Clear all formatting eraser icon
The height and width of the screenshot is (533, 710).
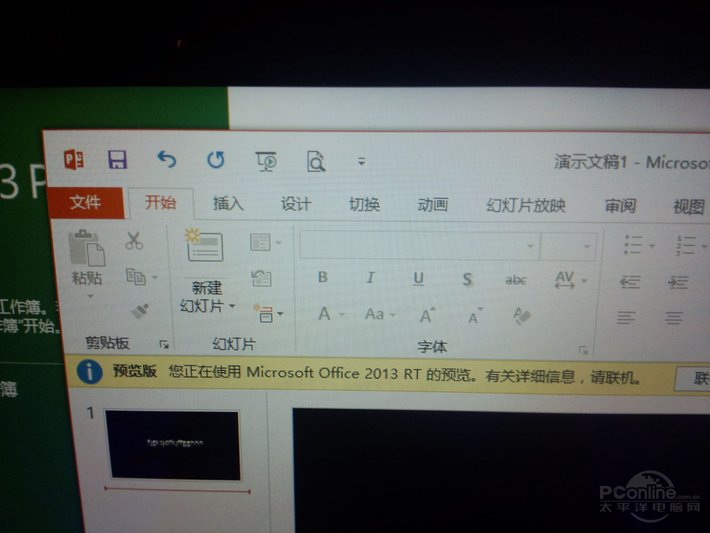click(x=522, y=316)
